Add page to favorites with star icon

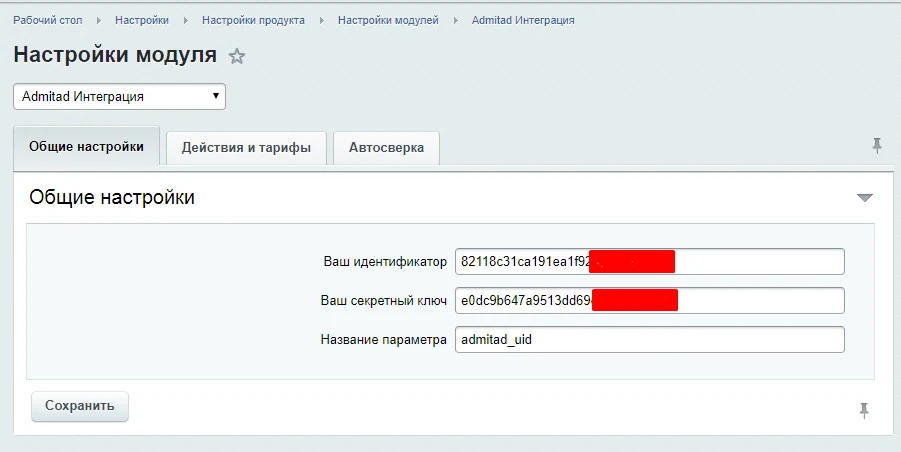pos(237,56)
